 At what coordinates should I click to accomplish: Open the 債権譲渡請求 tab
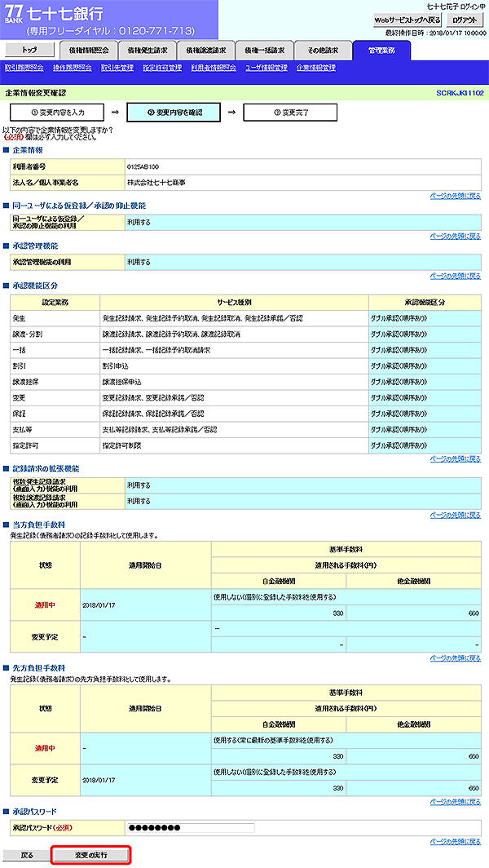(205, 51)
